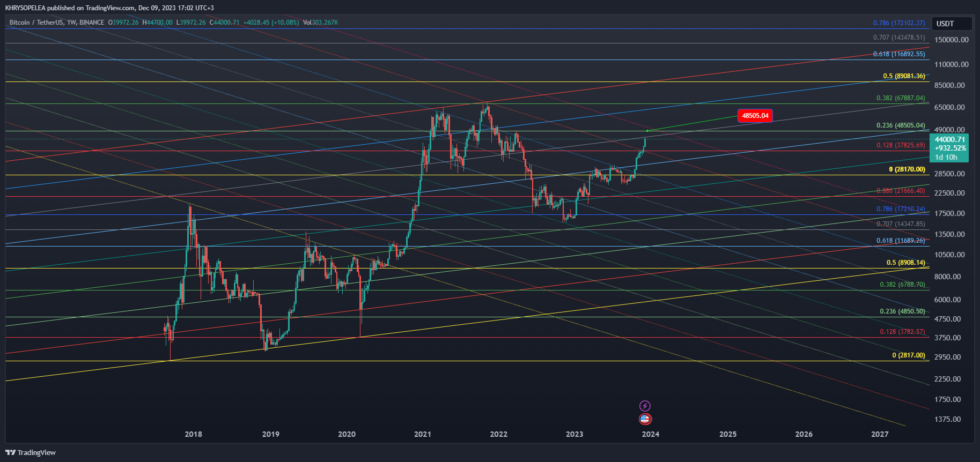This screenshot has width=980, height=462.
Task: Click 2025 on the time axis
Action: click(x=728, y=434)
